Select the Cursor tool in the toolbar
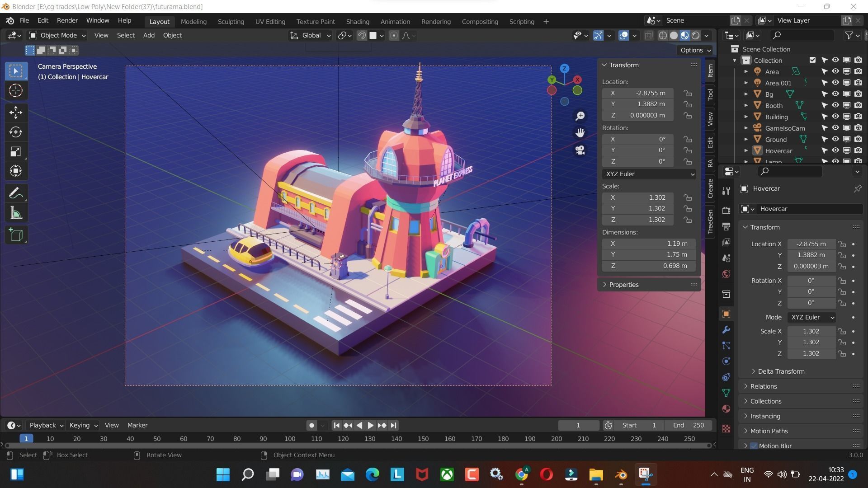Screen dimensions: 868x488 click(x=16, y=91)
